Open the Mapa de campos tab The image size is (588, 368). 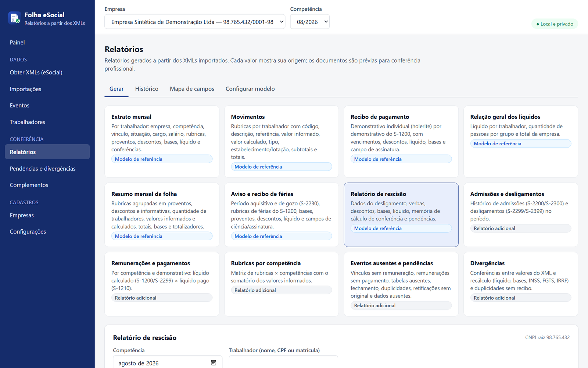coord(192,89)
